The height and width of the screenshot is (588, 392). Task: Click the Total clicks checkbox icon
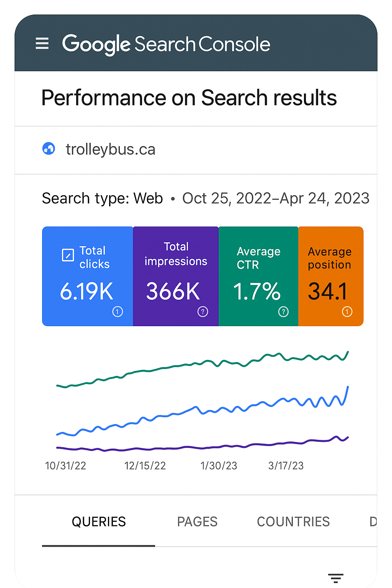pos(68,255)
